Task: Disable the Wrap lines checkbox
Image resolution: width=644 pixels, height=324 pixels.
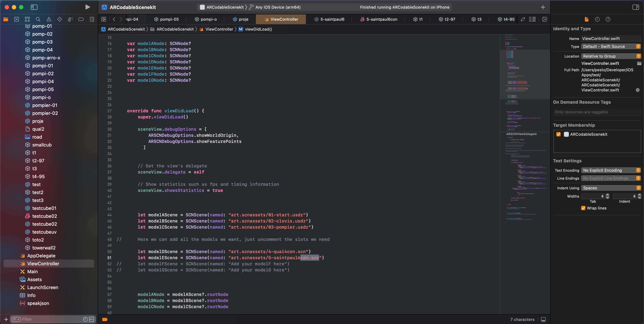Action: point(583,208)
